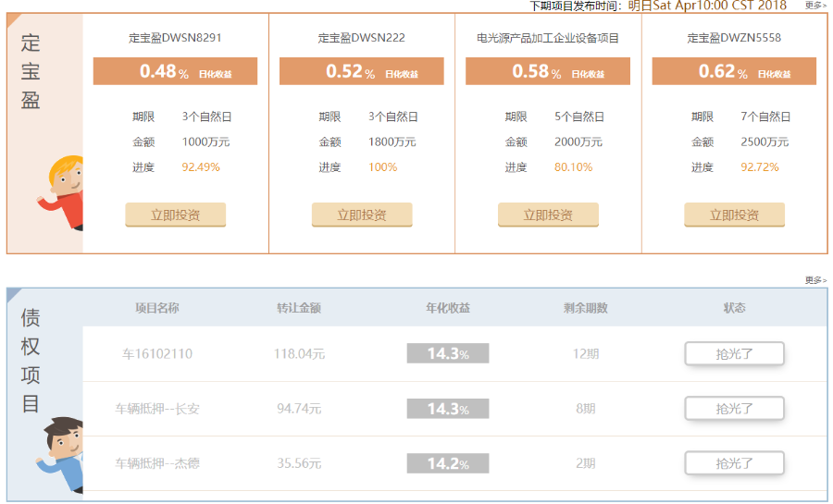Select project name 车辆抵押--长安
Image resolution: width=833 pixels, height=504 pixels.
157,409
